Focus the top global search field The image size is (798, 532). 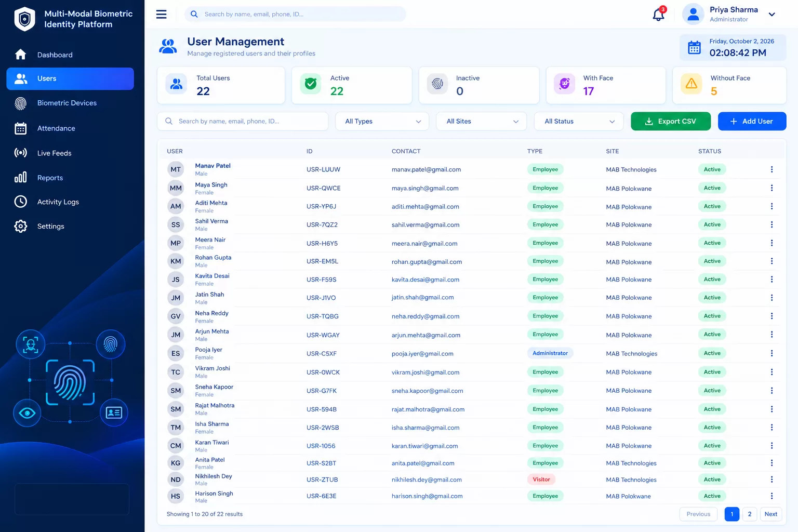[x=295, y=14]
